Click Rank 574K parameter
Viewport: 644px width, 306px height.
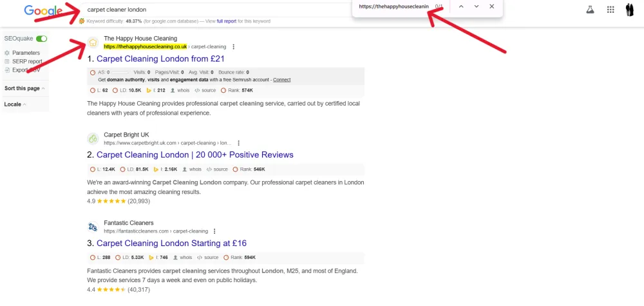(x=237, y=90)
